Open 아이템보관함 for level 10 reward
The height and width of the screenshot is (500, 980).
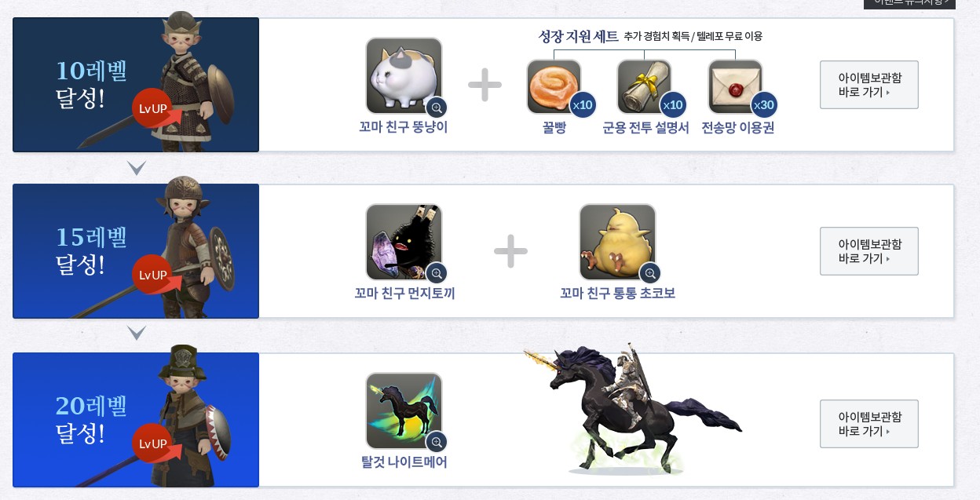(x=868, y=85)
